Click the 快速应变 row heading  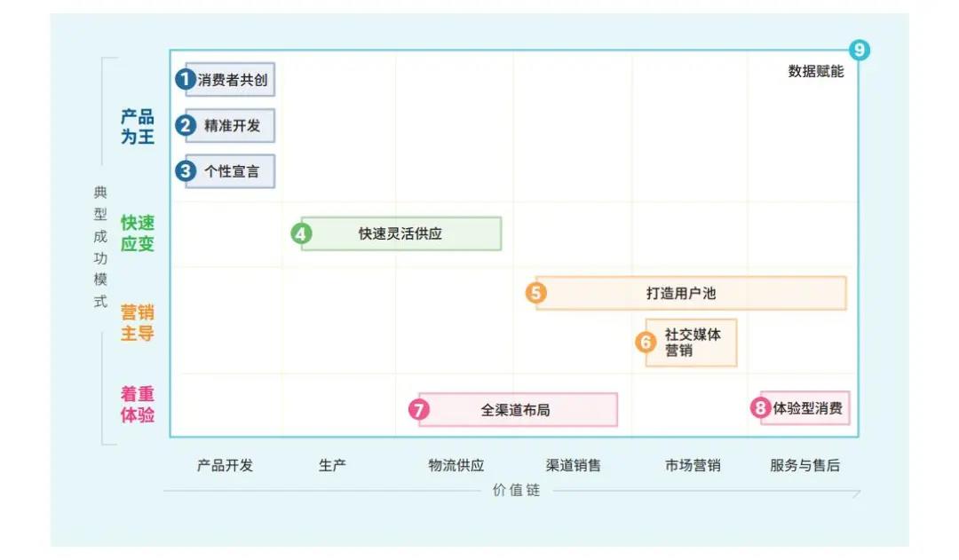[x=138, y=233]
